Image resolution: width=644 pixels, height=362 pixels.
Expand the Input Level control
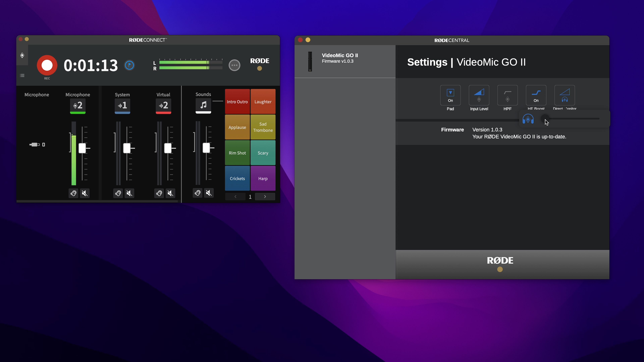pyautogui.click(x=479, y=95)
